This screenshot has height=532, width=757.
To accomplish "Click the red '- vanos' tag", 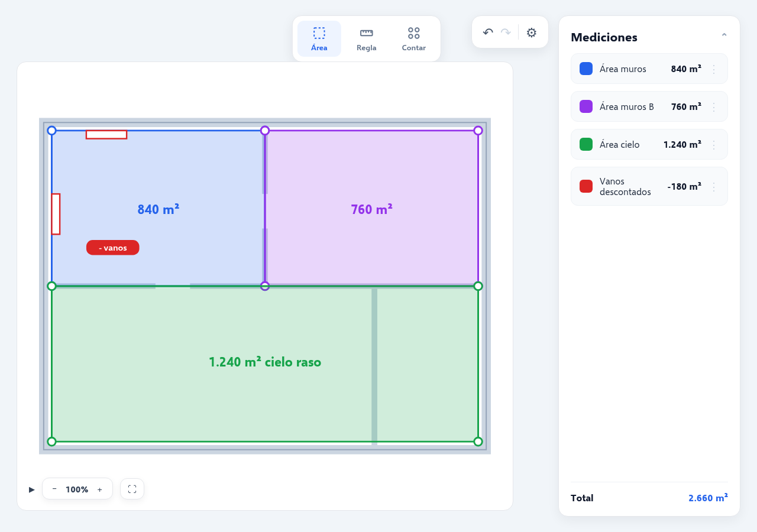I will click(x=113, y=248).
